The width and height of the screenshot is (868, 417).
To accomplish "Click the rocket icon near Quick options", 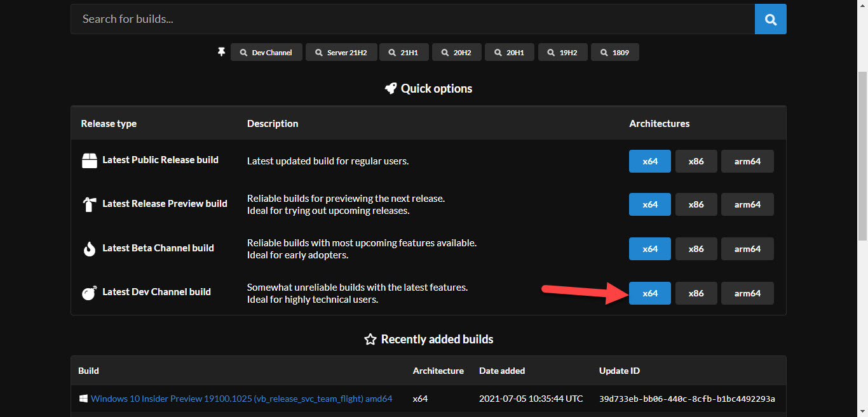I will (391, 89).
